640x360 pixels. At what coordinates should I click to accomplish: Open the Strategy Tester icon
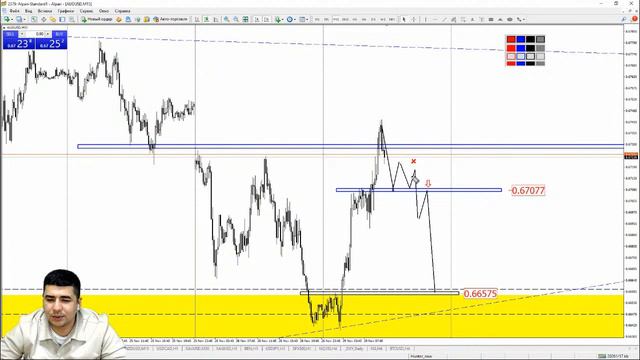pos(71,19)
